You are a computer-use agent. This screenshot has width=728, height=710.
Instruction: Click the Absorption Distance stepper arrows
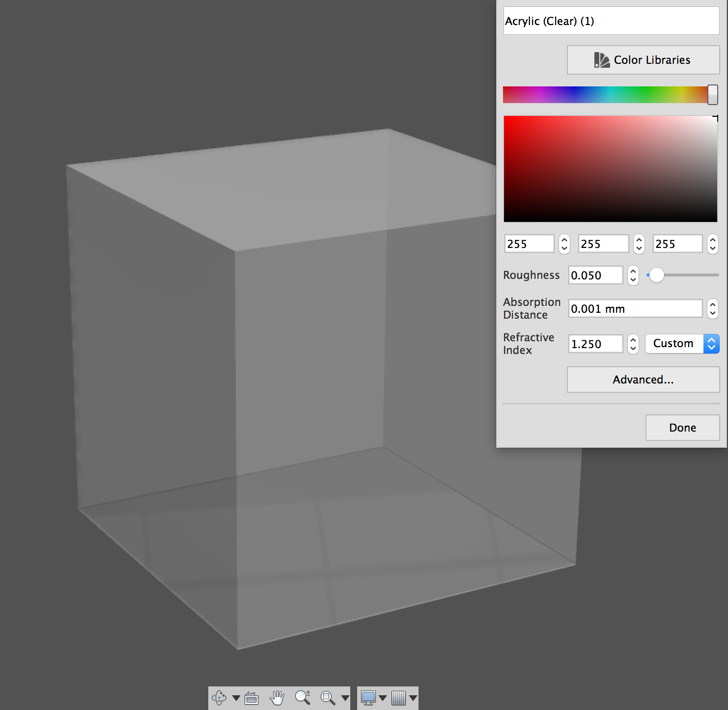tap(713, 309)
